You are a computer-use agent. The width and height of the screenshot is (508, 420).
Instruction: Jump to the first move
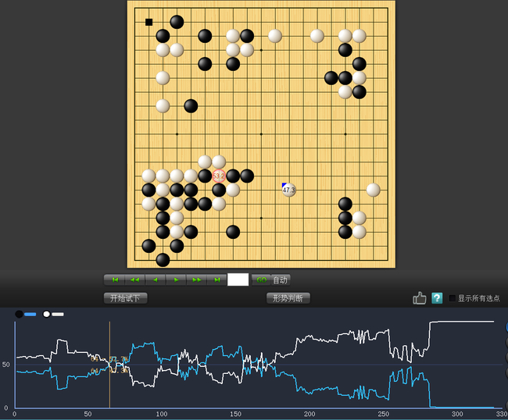[x=114, y=280]
